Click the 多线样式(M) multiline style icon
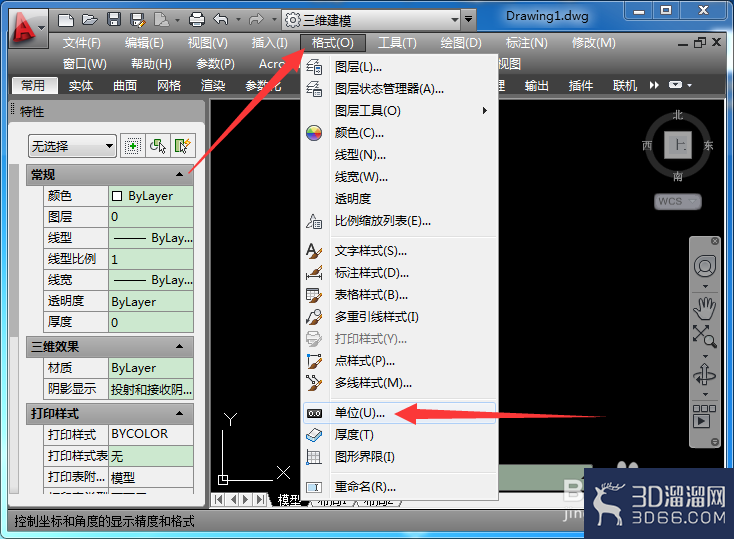The height and width of the screenshot is (539, 734). [314, 383]
